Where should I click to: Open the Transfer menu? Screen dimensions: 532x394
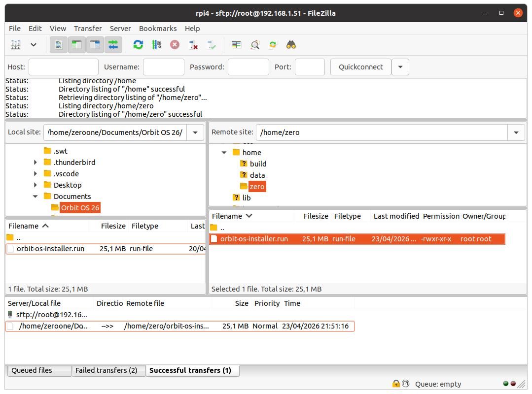coord(88,28)
